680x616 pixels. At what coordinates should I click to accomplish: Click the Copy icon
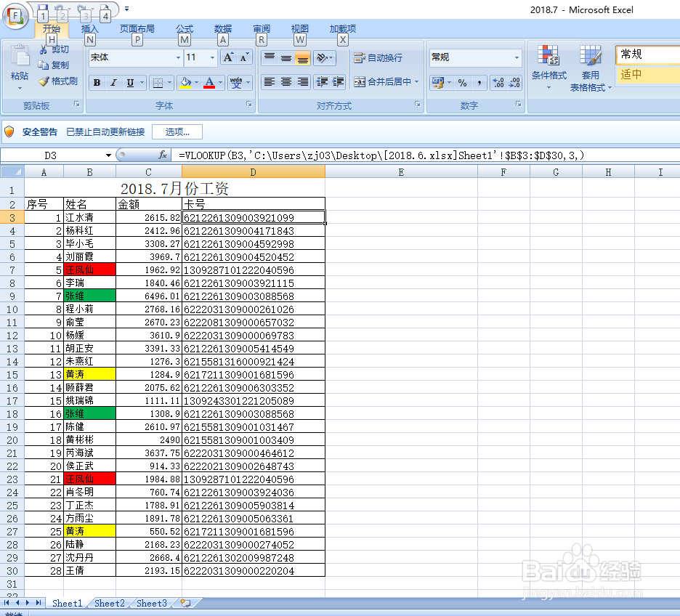pos(43,65)
